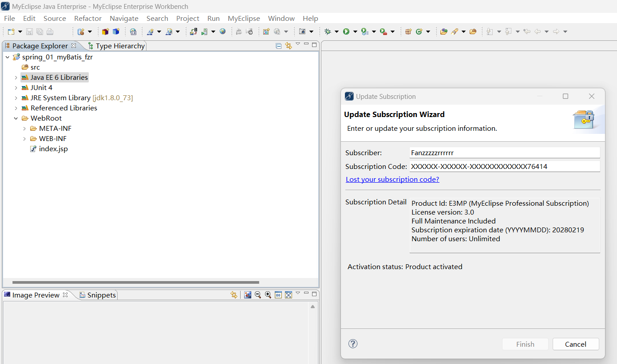617x364 pixels.
Task: Open the File menu
Action: point(9,18)
